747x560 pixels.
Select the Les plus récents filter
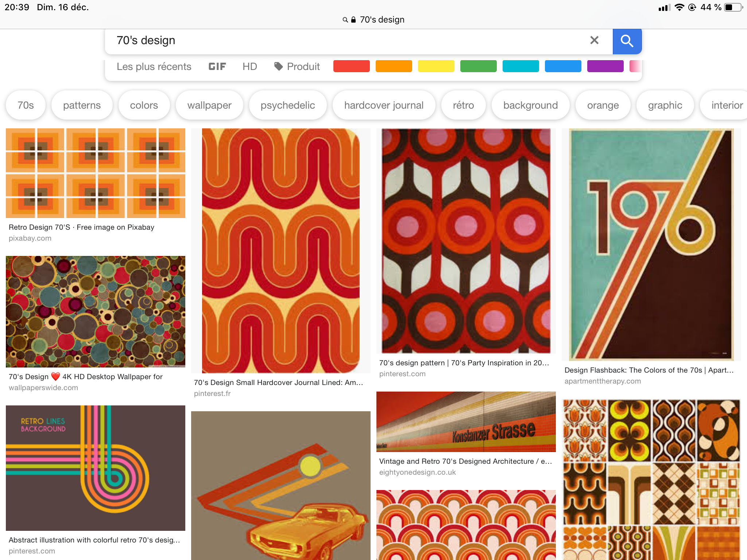(154, 66)
